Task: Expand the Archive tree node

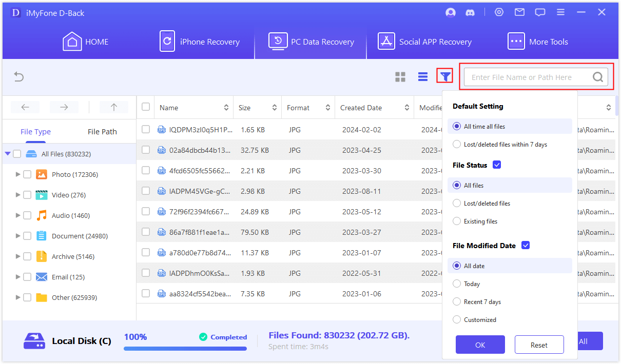Action: pos(18,256)
